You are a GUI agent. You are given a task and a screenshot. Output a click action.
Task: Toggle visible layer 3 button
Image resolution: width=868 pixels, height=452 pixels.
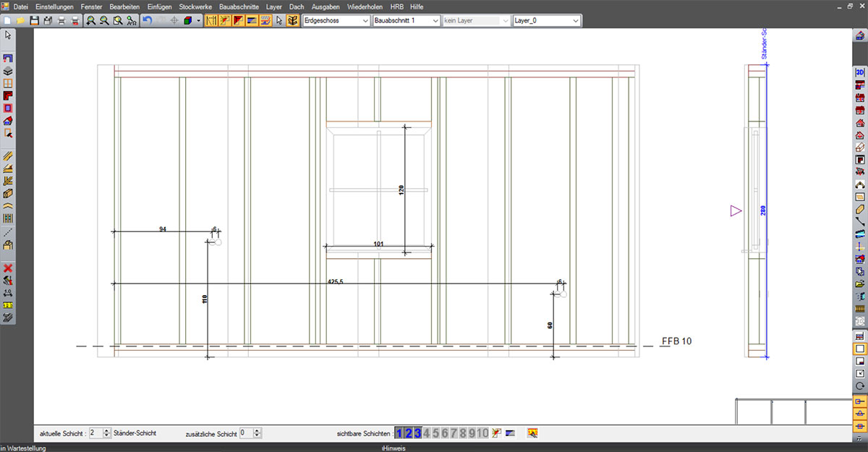click(x=417, y=433)
